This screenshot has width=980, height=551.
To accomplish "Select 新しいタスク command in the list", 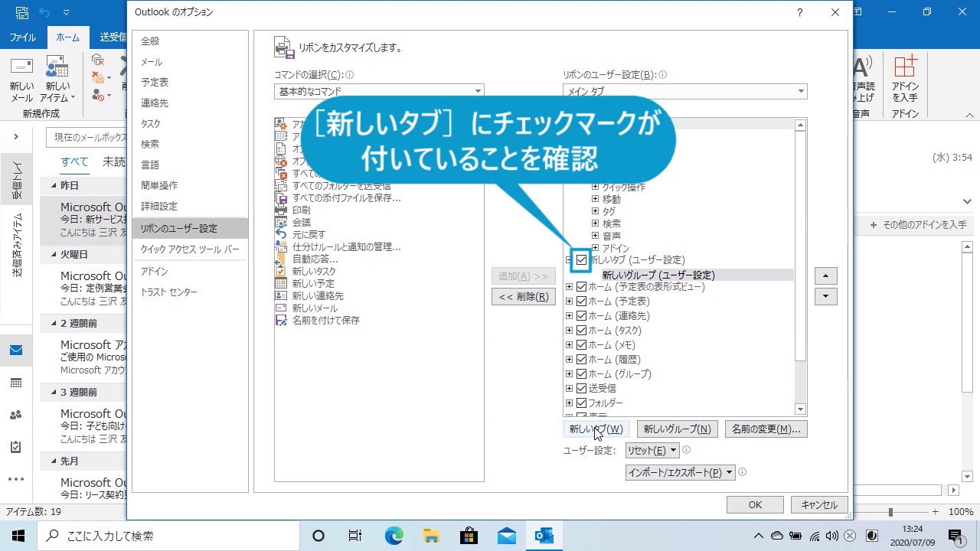I will (x=314, y=271).
